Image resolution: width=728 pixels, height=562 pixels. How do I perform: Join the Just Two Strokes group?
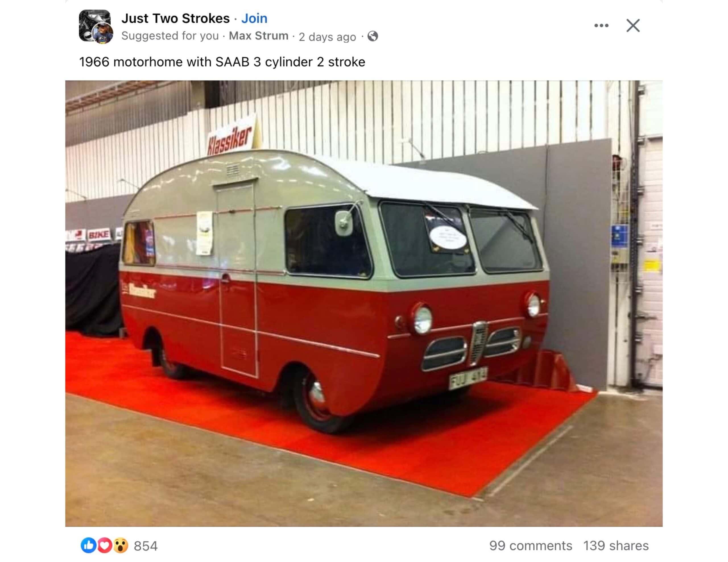[254, 18]
